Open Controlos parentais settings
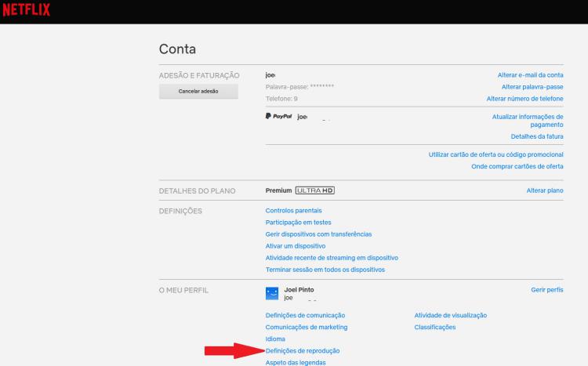Image resolution: width=588 pixels, height=366 pixels. (x=294, y=211)
